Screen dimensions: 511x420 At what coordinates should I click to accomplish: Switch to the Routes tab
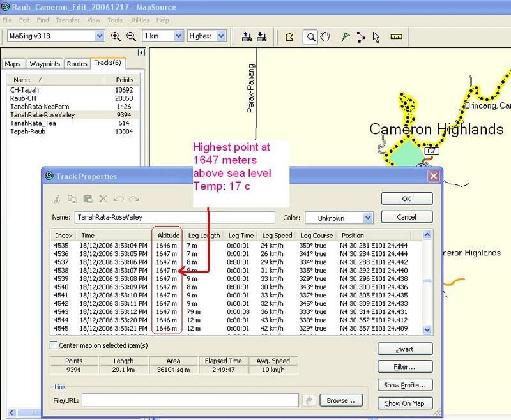point(77,64)
